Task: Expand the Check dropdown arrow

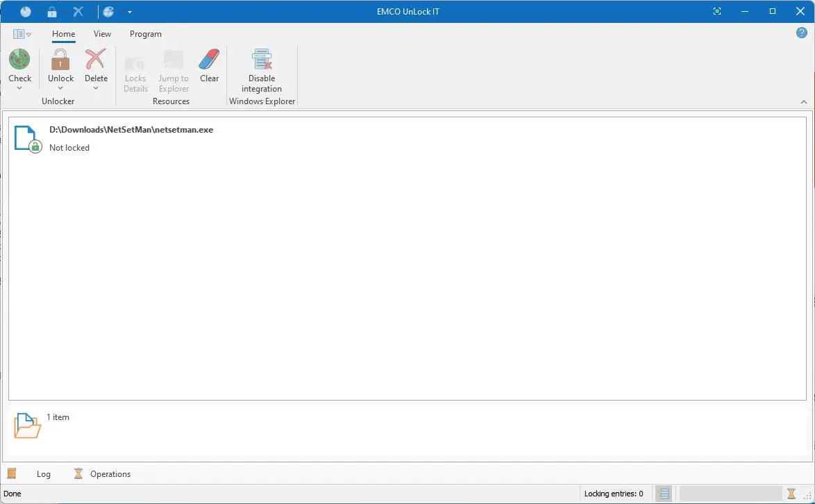Action: (19, 87)
